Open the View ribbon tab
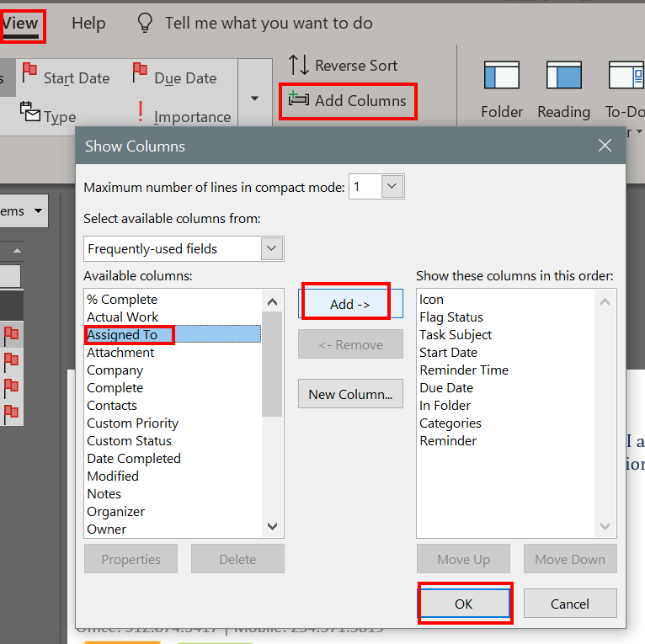This screenshot has height=644, width=645. (20, 23)
